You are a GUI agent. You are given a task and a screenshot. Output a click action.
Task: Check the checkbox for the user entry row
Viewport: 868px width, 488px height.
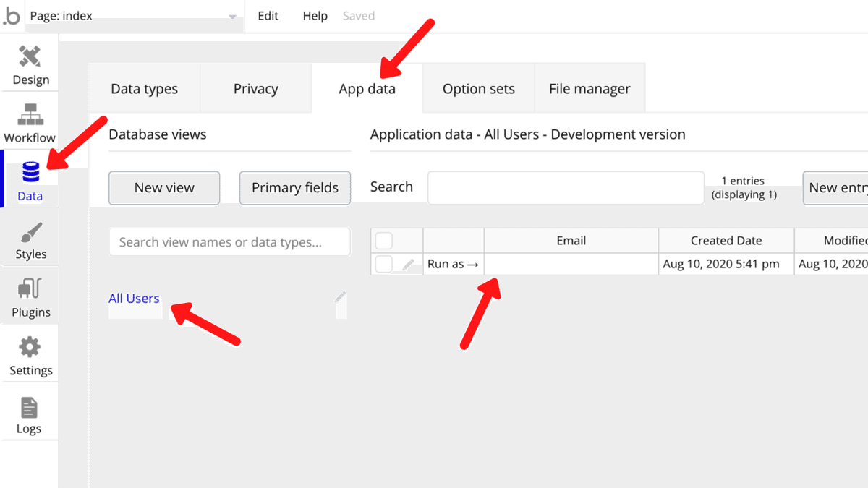point(384,264)
